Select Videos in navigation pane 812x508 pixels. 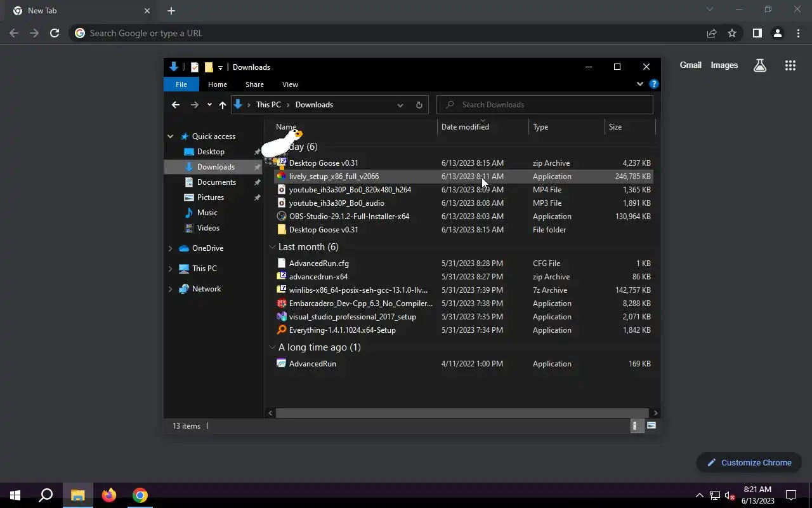[x=208, y=228]
